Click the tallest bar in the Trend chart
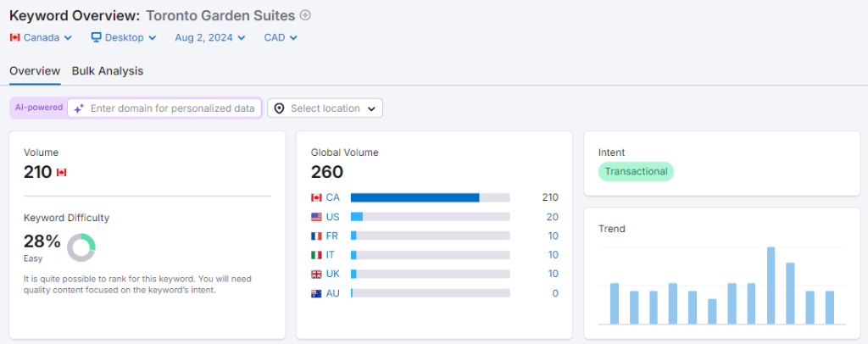The image size is (868, 344). tap(771, 286)
